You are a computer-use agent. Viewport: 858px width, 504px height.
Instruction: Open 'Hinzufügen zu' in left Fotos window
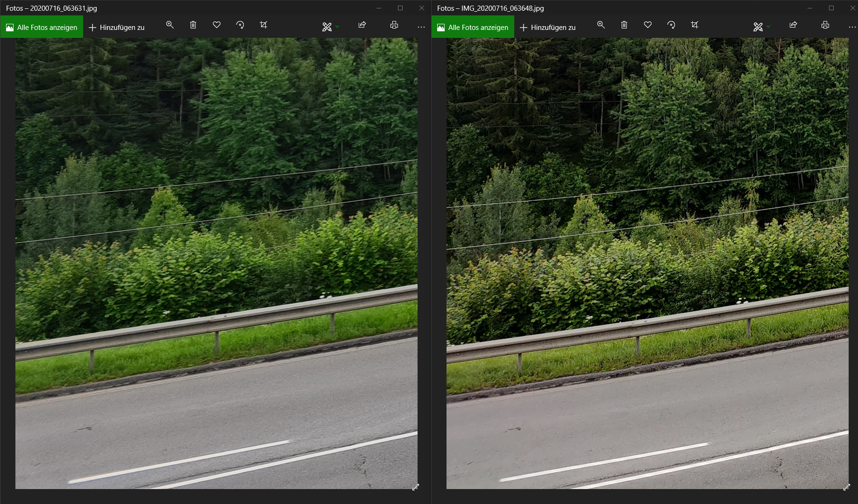click(x=116, y=28)
